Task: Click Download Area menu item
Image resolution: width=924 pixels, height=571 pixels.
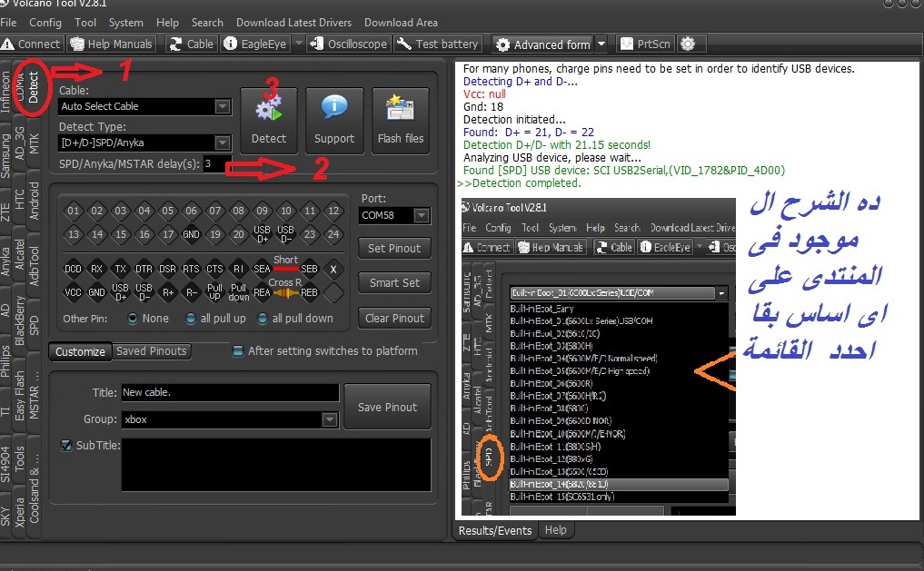Action: tap(401, 23)
